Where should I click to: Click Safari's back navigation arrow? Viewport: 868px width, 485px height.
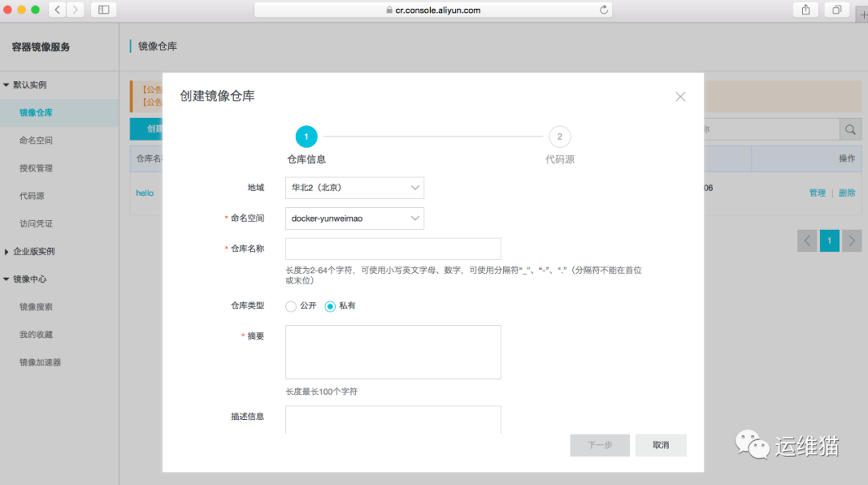(x=58, y=10)
